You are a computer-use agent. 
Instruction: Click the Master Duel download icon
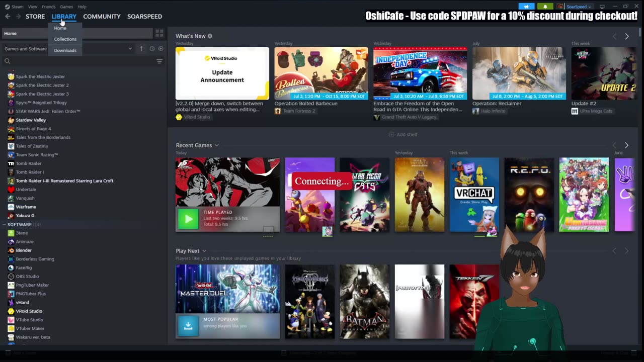pos(188,326)
